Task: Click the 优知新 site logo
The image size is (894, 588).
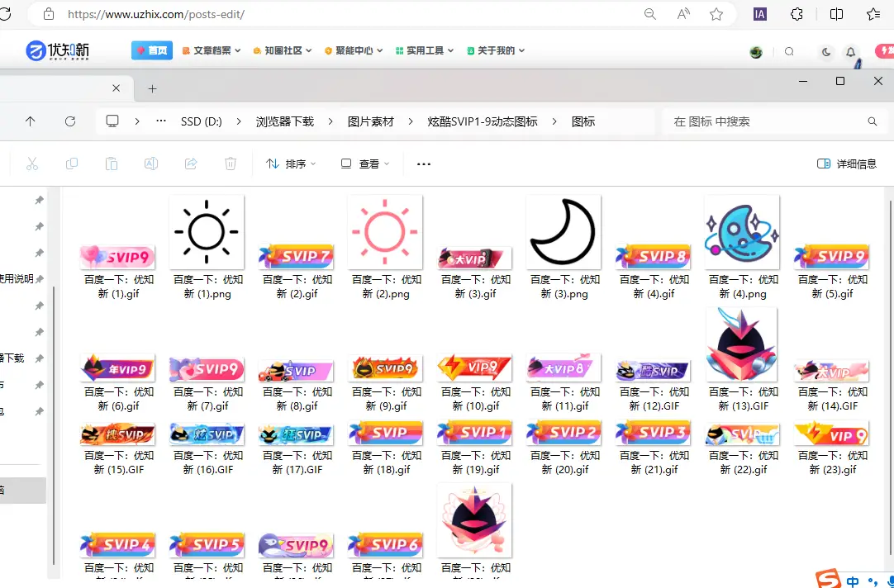Action: pyautogui.click(x=58, y=50)
